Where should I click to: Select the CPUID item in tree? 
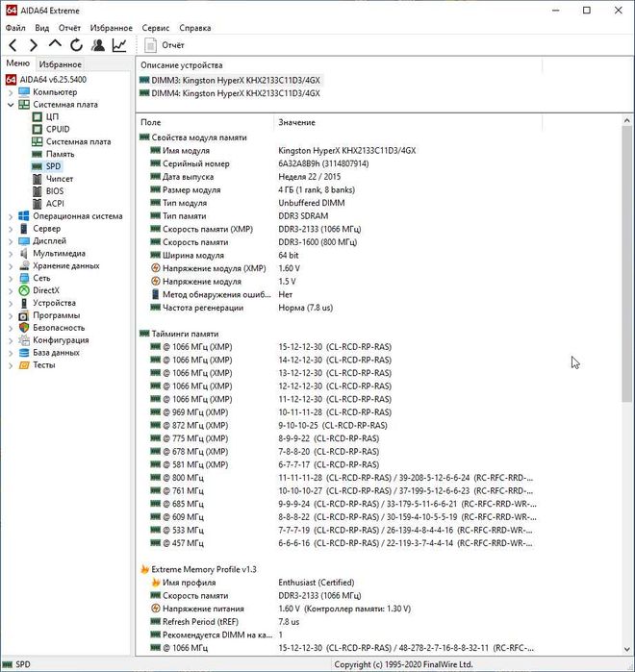point(58,129)
